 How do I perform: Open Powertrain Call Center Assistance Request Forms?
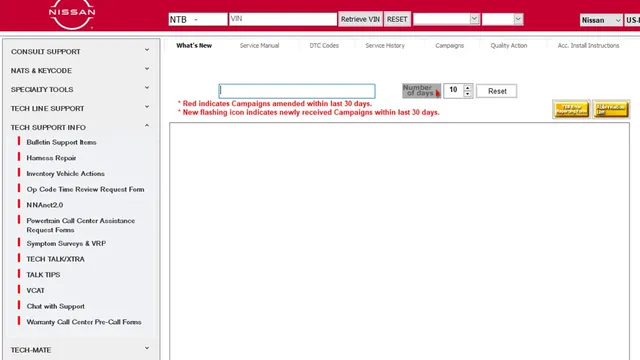80,225
